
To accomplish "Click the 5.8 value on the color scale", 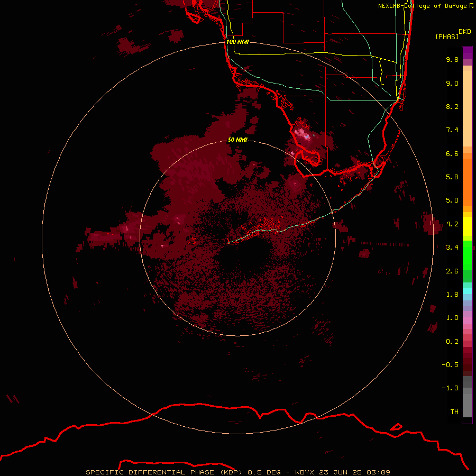I will pyautogui.click(x=452, y=177).
